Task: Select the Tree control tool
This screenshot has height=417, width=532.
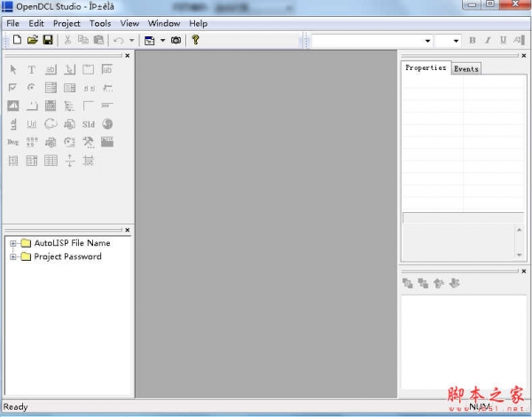Action: (x=69, y=106)
